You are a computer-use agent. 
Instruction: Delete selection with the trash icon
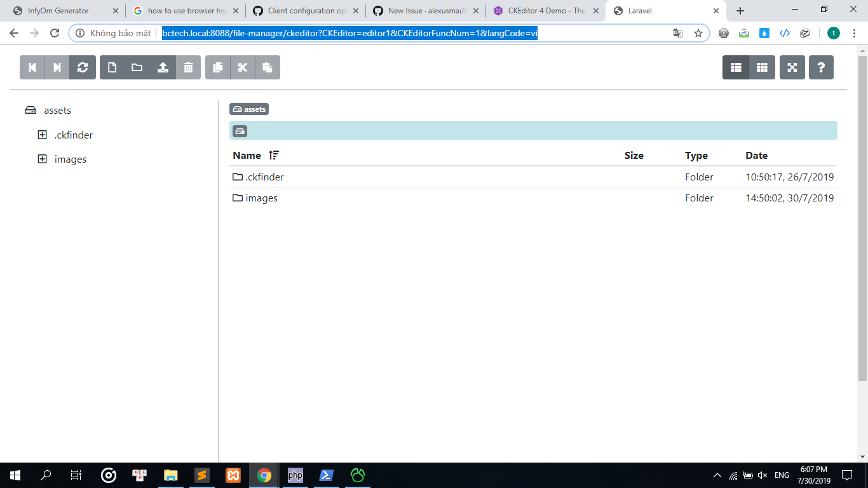click(188, 67)
